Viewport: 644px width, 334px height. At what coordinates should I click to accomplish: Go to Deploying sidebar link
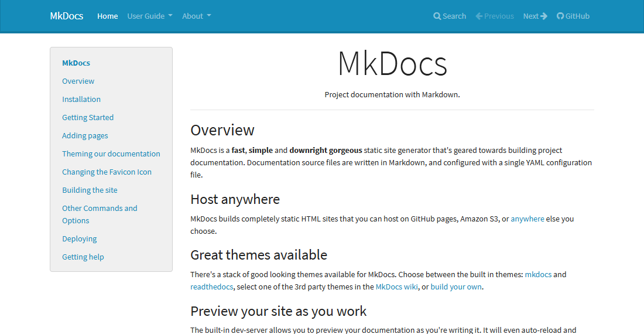point(79,238)
